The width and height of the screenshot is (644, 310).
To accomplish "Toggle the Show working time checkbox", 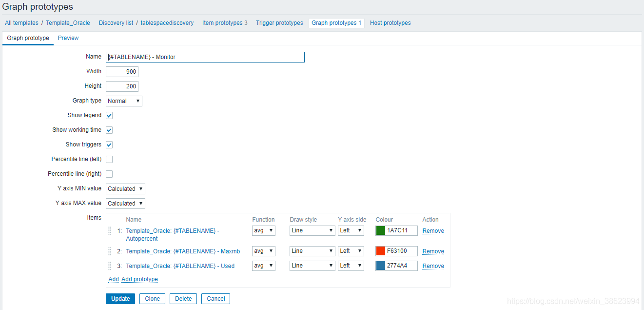I will (x=109, y=130).
